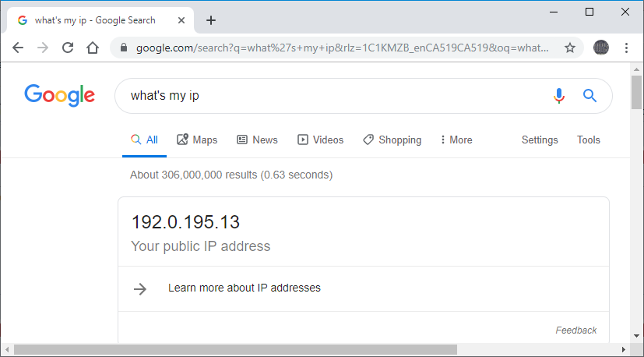Click the 'Your public IP address' label

[x=200, y=246]
